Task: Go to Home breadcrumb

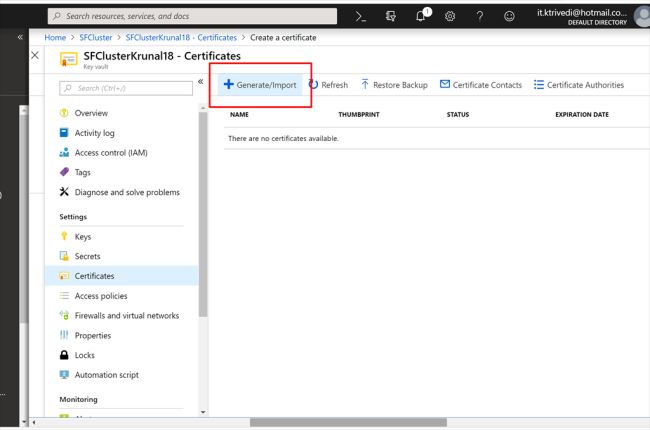Action: pos(55,38)
